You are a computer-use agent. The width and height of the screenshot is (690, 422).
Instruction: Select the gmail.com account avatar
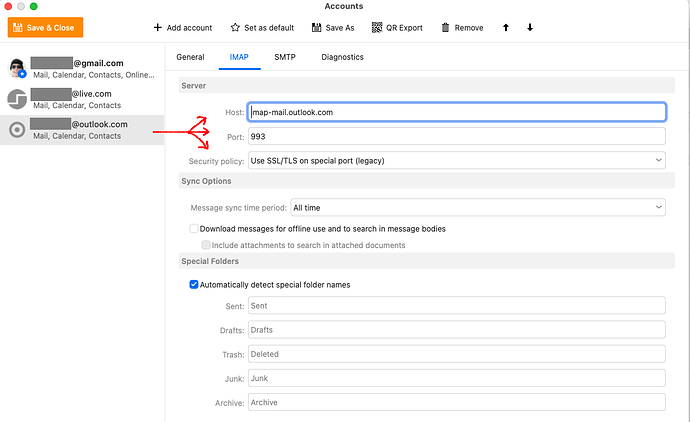coord(17,68)
